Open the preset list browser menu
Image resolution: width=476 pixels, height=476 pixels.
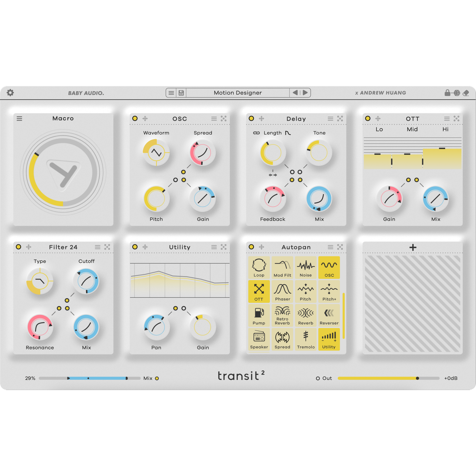pyautogui.click(x=171, y=93)
